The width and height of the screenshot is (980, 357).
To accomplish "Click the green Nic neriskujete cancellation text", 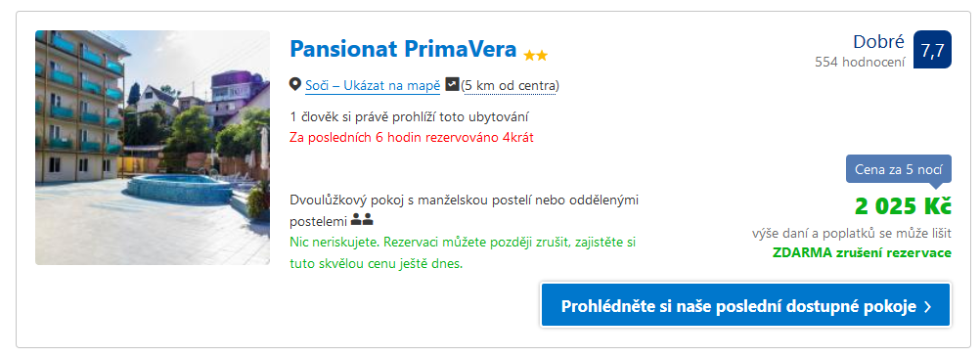I will tap(463, 252).
